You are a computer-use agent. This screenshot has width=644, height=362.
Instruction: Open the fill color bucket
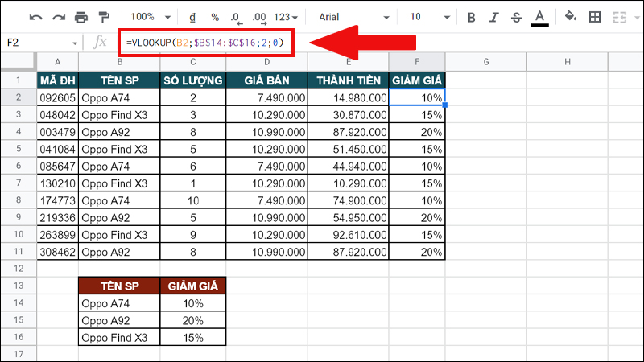pyautogui.click(x=571, y=17)
